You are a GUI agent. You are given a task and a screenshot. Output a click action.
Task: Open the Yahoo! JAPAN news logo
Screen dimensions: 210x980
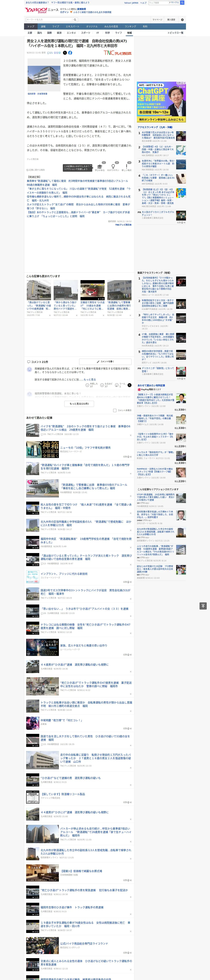click(x=42, y=10)
